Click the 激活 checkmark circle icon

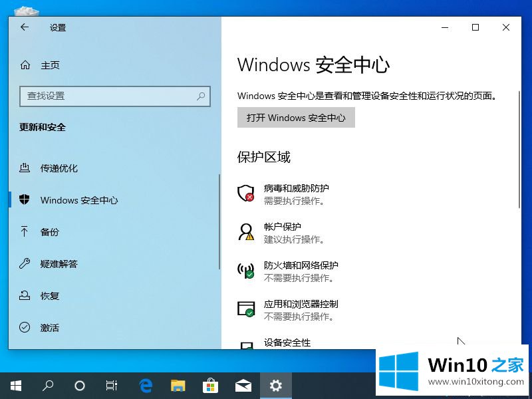pos(25,327)
